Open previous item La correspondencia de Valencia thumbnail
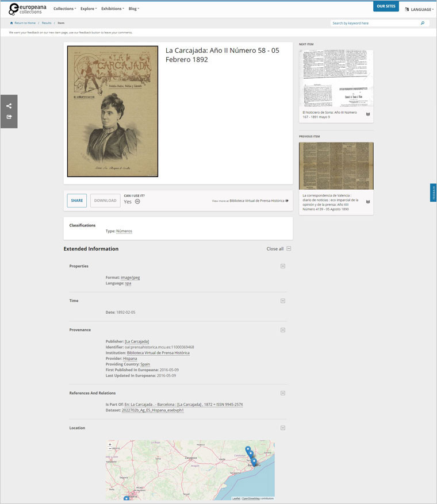 (336, 166)
